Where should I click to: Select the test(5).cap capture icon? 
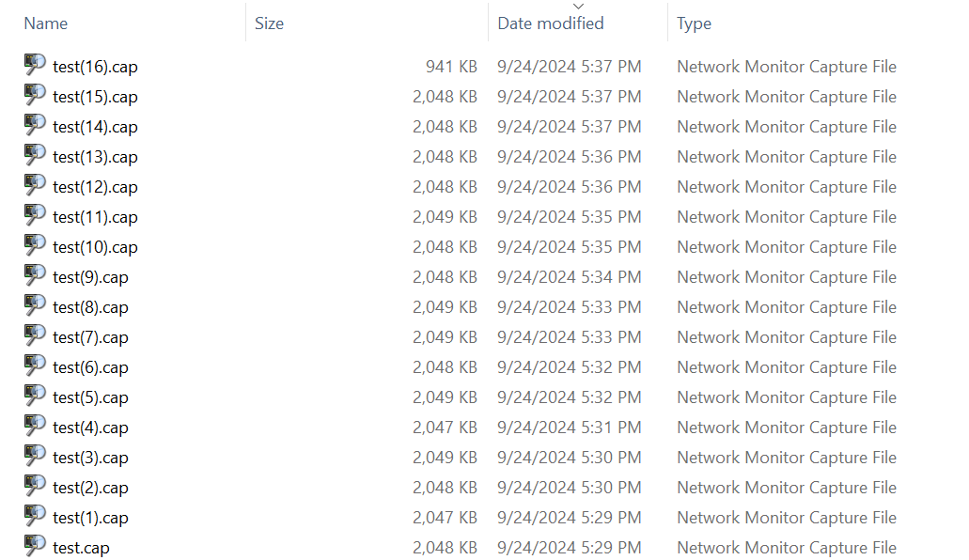pos(35,396)
